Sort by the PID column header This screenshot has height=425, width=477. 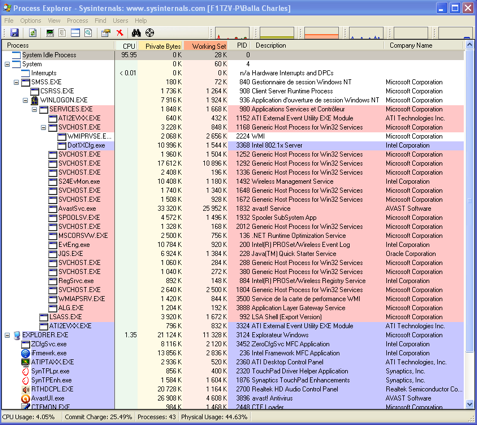239,46
